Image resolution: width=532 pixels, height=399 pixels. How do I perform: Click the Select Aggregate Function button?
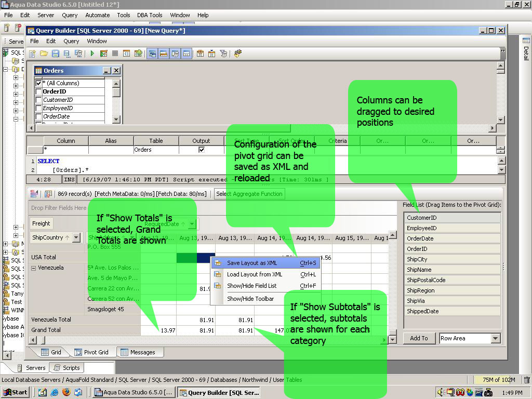click(249, 194)
